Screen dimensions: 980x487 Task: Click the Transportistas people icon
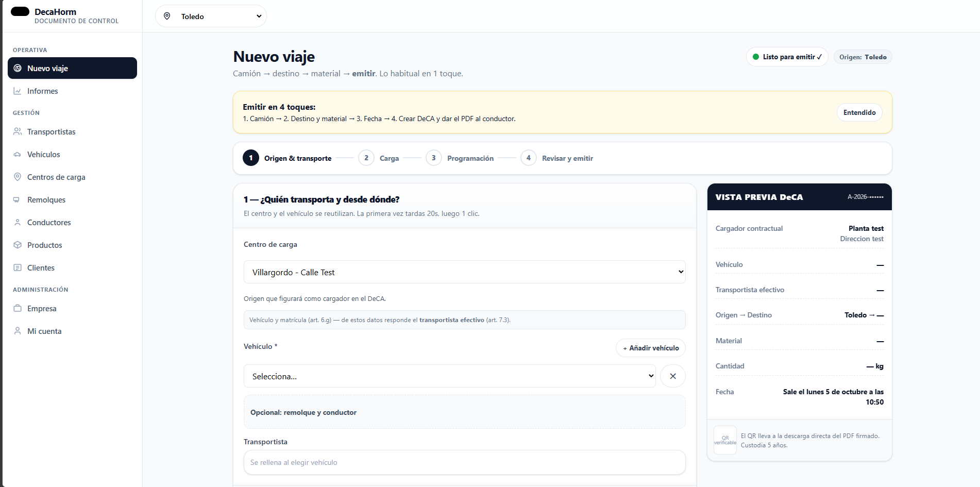[18, 131]
